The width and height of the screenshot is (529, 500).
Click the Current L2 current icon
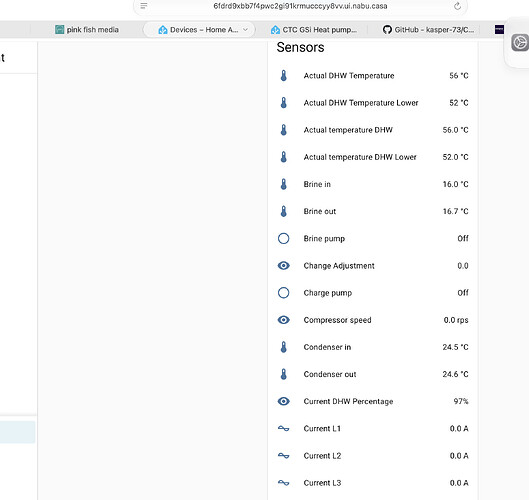pyautogui.click(x=283, y=456)
